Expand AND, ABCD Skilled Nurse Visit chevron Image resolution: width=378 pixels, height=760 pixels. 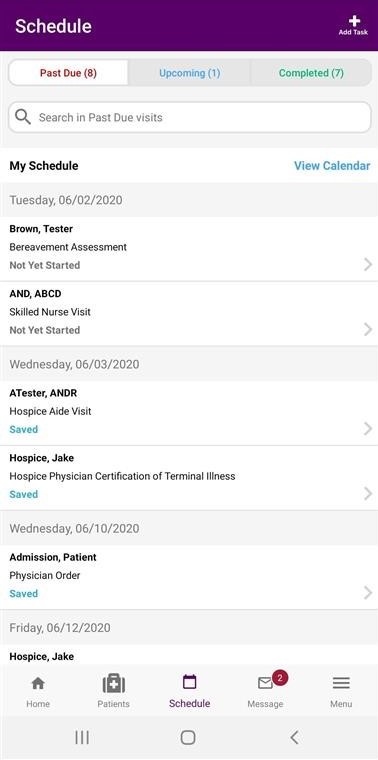coord(368,330)
